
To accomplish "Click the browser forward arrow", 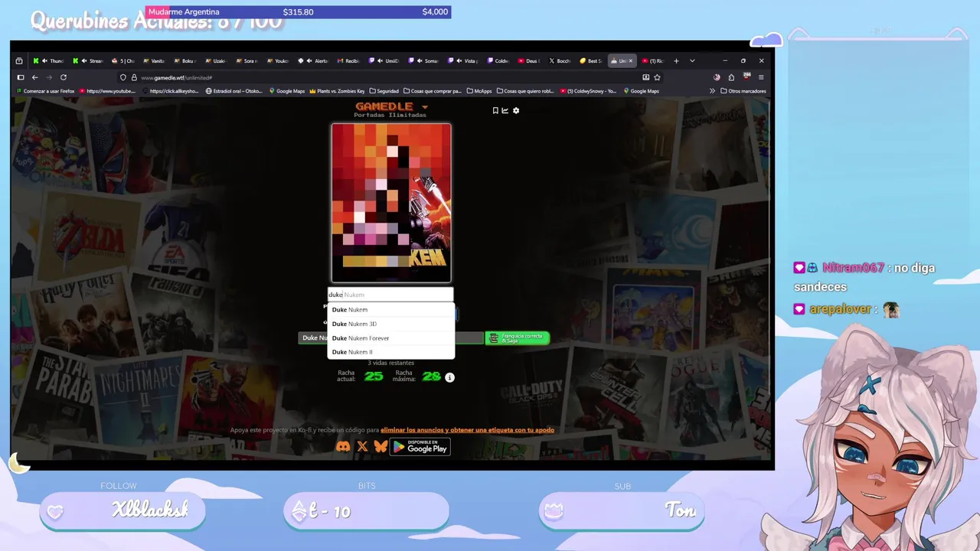I will (x=49, y=77).
